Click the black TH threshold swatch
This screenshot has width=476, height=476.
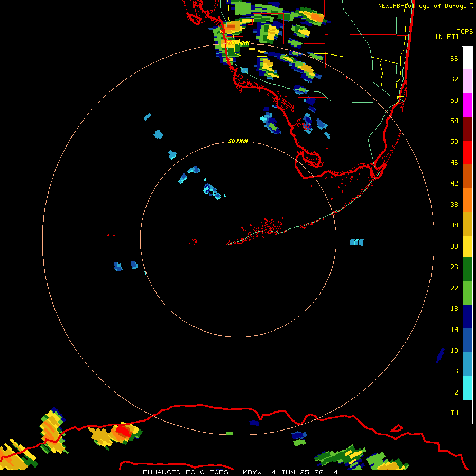467,411
